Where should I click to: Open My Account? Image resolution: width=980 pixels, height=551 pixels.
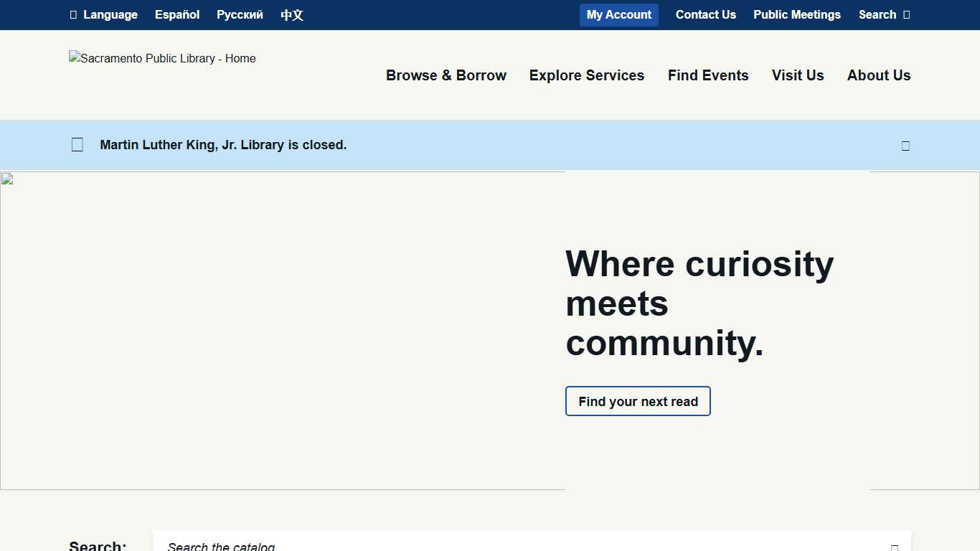coord(618,14)
